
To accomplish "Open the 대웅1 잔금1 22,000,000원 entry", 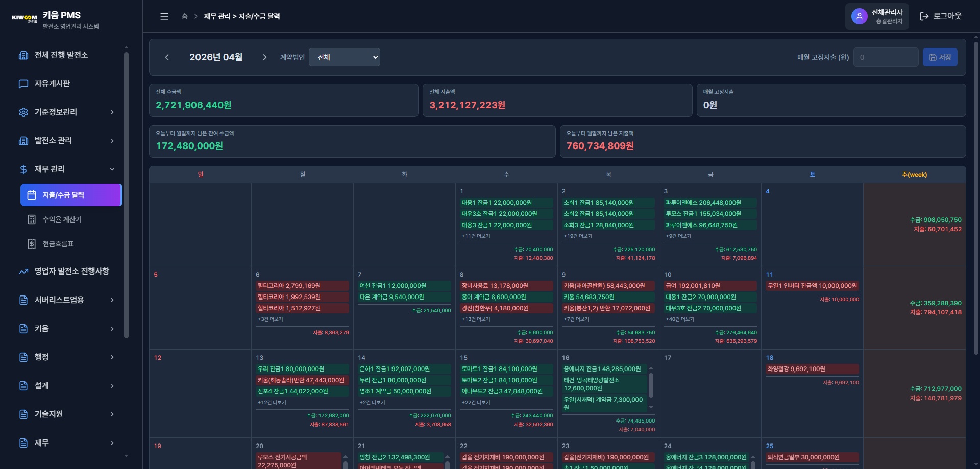I will click(506, 203).
